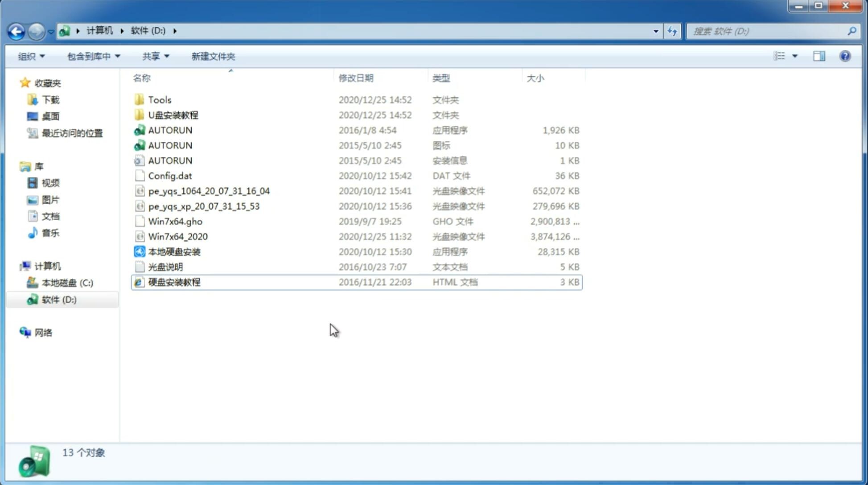868x485 pixels.
Task: Navigate back using the back arrow
Action: coord(16,30)
